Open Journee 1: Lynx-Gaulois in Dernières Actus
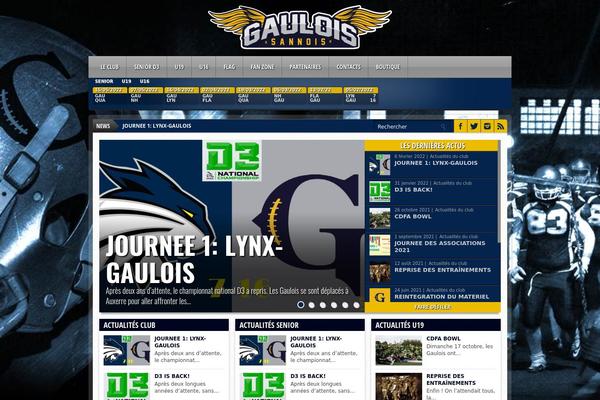 436,163
